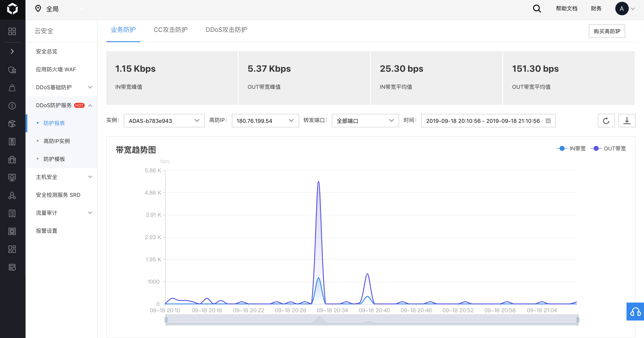The image size is (644, 338).
Task: Collapse the DDoS防护服务 menu chevron
Action: pos(90,105)
